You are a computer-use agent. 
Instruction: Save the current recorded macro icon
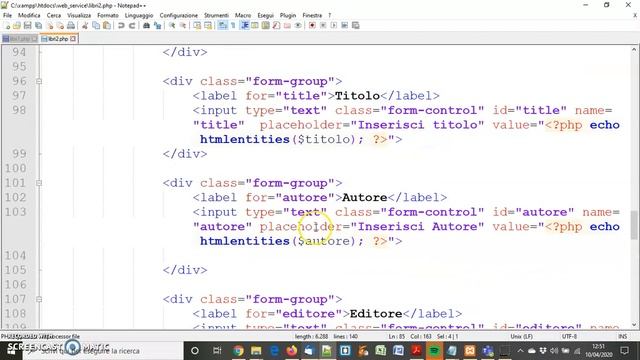click(356, 25)
